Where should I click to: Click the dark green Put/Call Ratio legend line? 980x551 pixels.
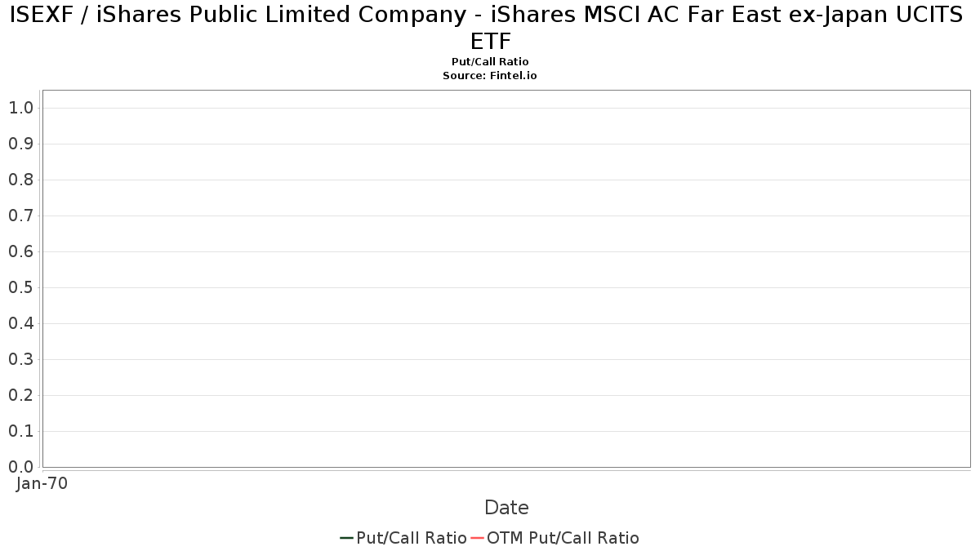[x=346, y=538]
